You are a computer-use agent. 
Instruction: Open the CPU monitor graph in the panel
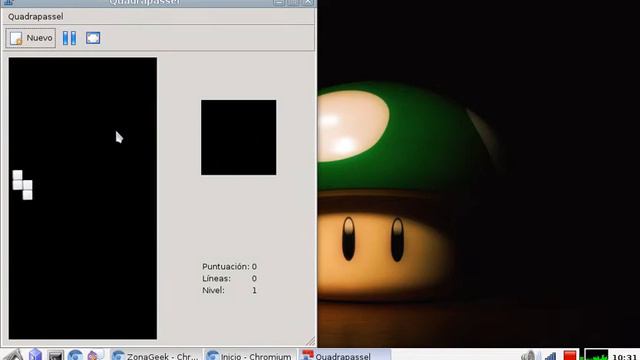tap(596, 355)
